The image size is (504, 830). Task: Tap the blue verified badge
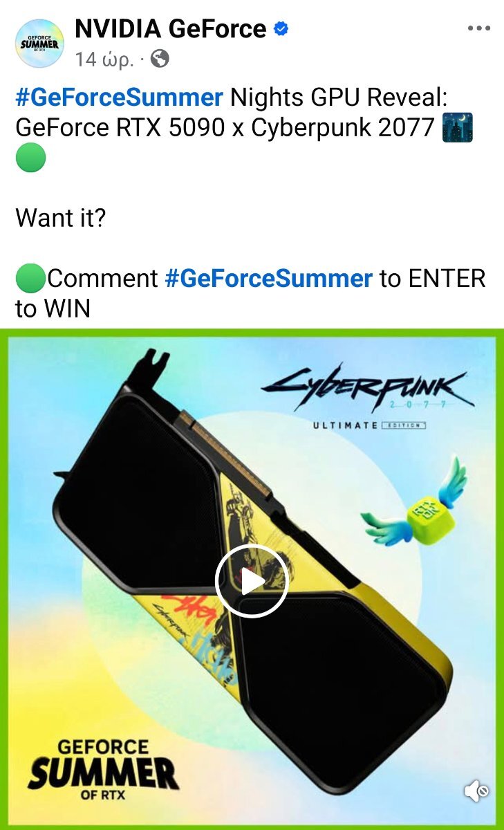point(281,30)
